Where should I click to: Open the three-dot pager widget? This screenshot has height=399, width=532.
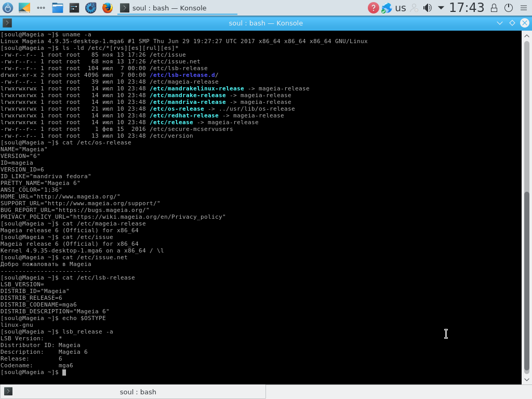pyautogui.click(x=41, y=8)
